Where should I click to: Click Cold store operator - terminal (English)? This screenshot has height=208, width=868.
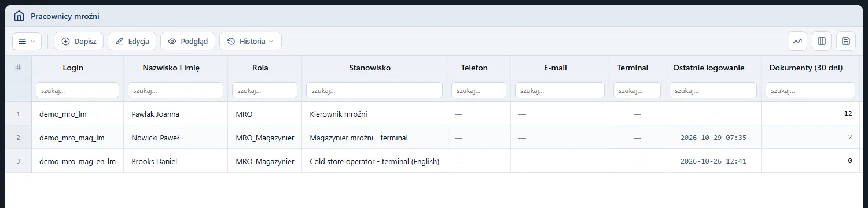point(374,161)
